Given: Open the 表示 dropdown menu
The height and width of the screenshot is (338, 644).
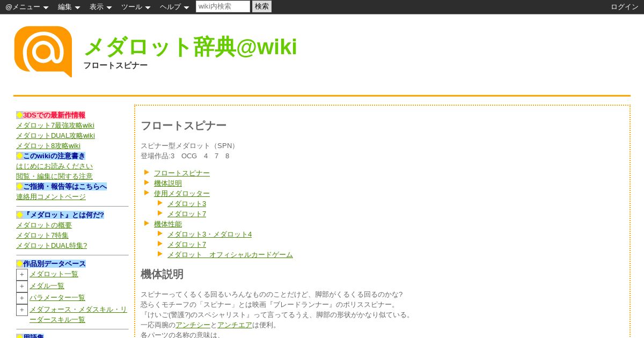Looking at the screenshot, I should coord(100,7).
